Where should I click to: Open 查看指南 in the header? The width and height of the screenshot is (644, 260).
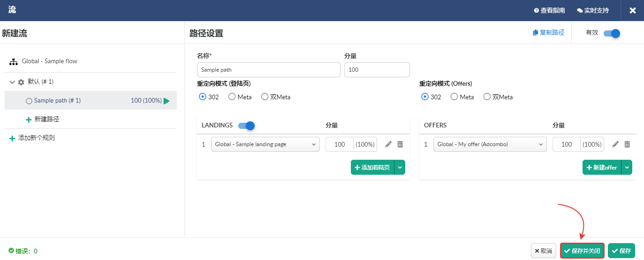pos(549,10)
